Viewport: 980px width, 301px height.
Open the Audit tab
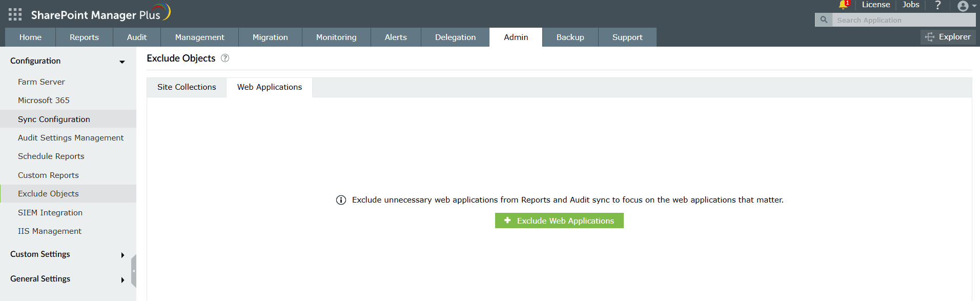[x=137, y=37]
